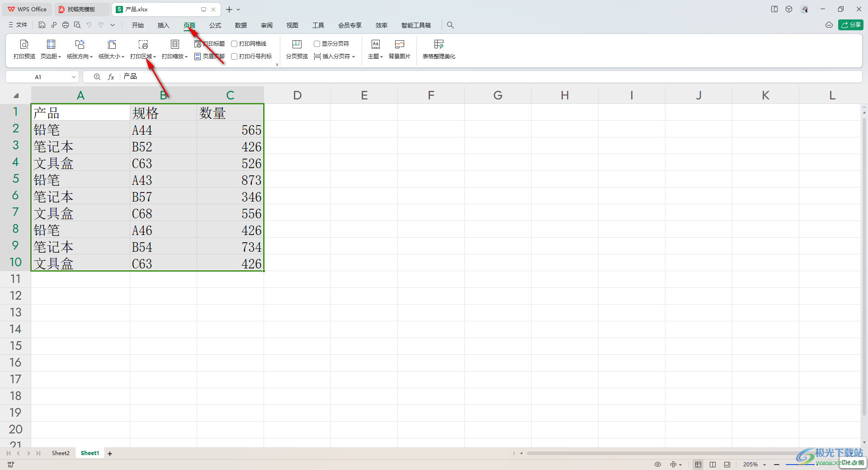The width and height of the screenshot is (868, 470).
Task: Expand the Print Scaling (打印缩放) dropdown arrow
Action: tap(186, 57)
